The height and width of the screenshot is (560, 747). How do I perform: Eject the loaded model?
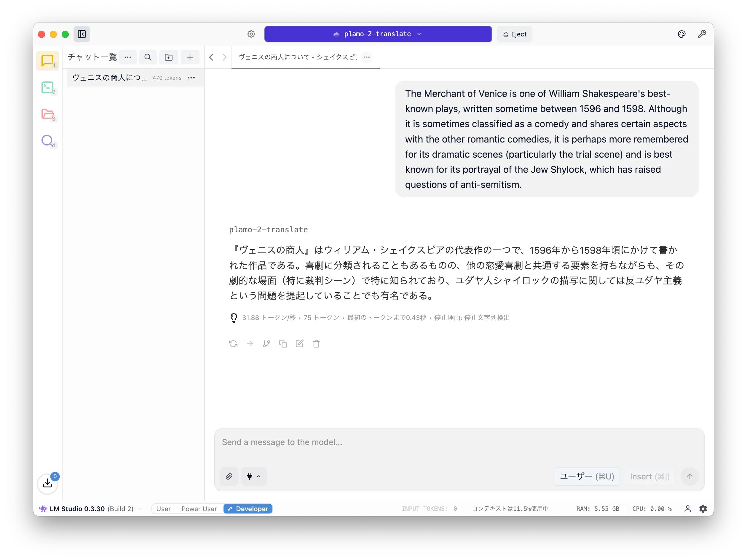(514, 34)
